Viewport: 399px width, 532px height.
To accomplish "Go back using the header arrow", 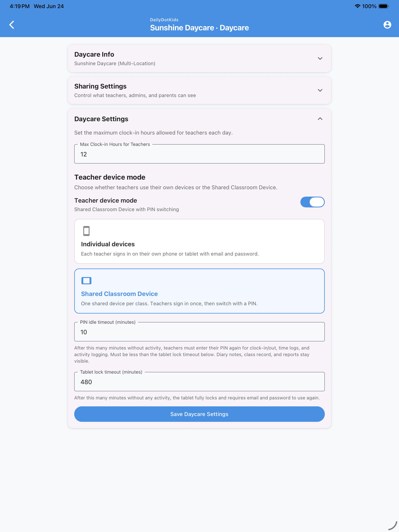I will coord(12,25).
